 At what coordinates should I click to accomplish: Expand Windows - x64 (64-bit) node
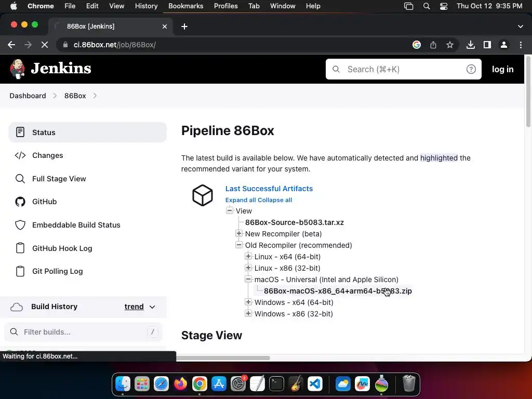248,302
